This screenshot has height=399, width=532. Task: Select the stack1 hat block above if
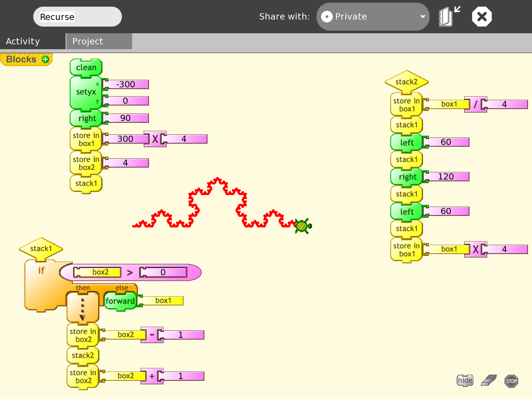pyautogui.click(x=41, y=249)
